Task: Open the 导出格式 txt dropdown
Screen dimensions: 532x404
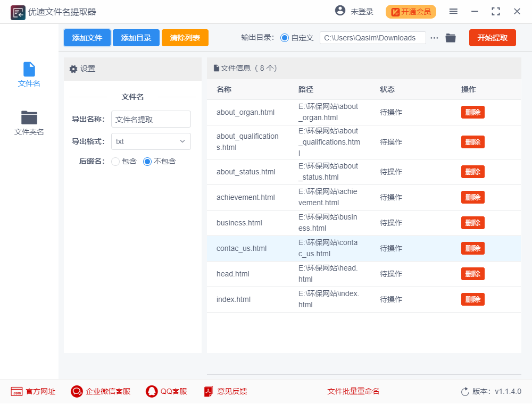Action: tap(151, 141)
